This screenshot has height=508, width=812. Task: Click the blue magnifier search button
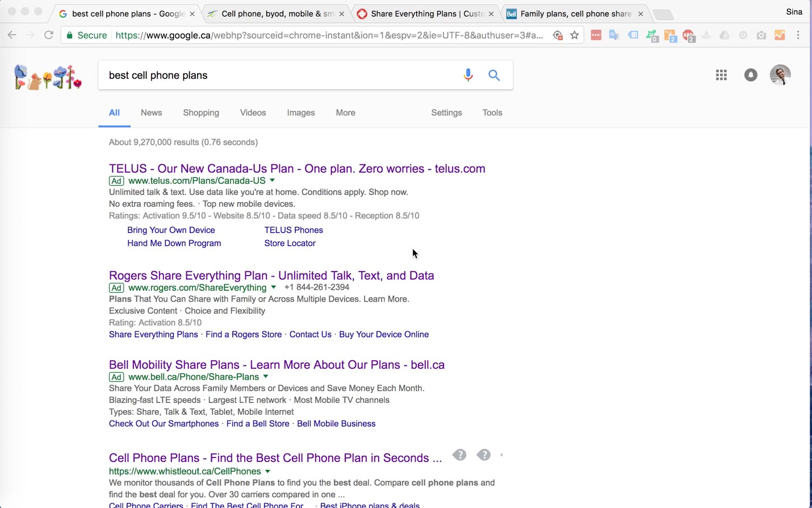tap(494, 75)
